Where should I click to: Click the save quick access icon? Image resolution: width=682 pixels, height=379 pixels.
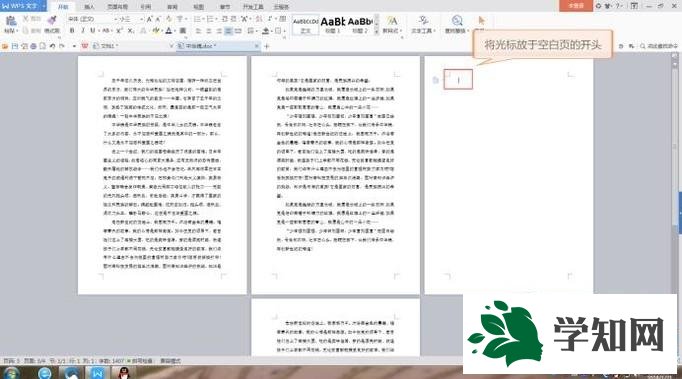point(15,46)
